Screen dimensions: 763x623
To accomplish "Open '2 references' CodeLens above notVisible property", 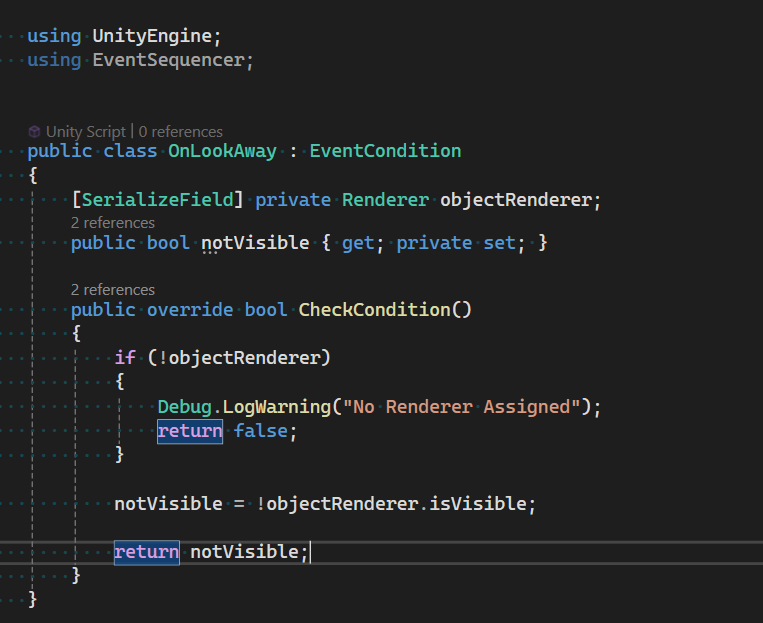I will click(x=113, y=222).
